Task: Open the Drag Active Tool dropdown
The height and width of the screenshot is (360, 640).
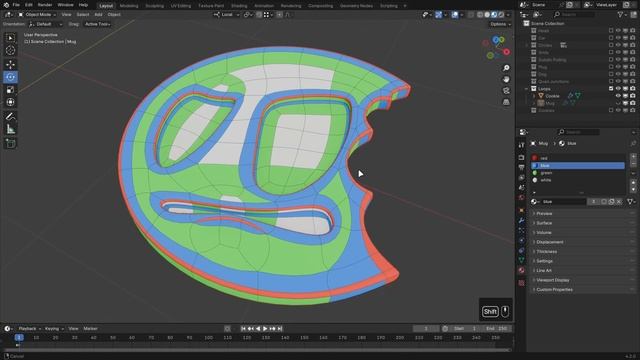Action: tap(97, 24)
